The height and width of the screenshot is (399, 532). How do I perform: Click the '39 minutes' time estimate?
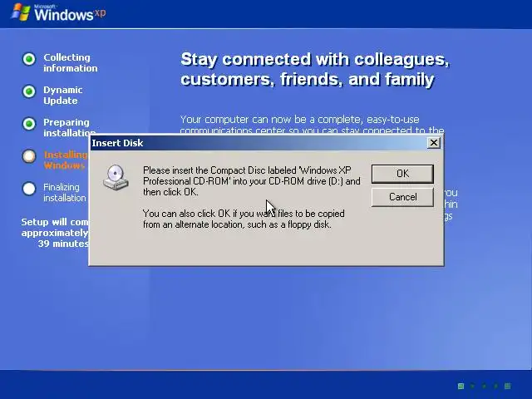pyautogui.click(x=63, y=244)
